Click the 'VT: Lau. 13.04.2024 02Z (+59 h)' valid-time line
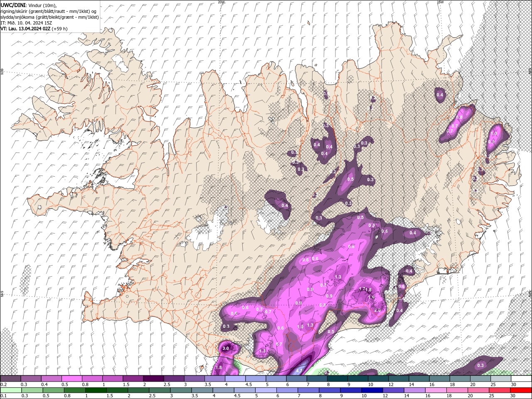 pos(34,29)
